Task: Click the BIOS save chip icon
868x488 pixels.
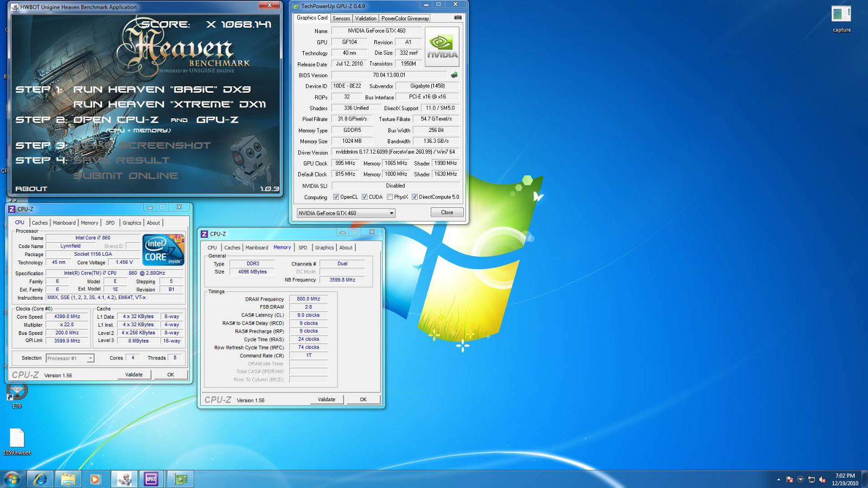Action: pos(455,75)
